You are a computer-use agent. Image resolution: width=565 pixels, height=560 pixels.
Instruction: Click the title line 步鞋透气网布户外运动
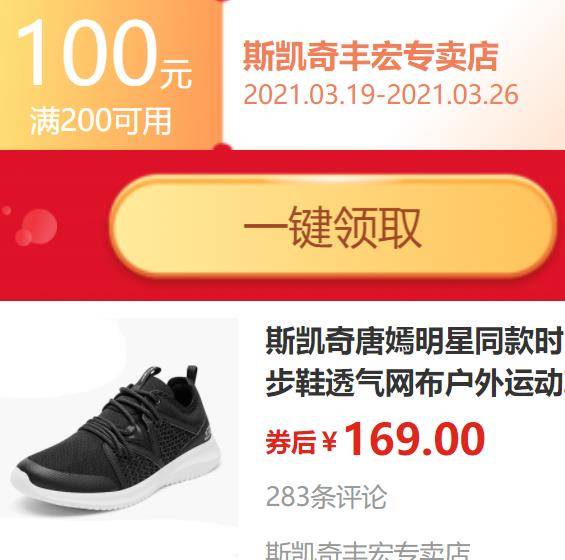tap(415, 383)
